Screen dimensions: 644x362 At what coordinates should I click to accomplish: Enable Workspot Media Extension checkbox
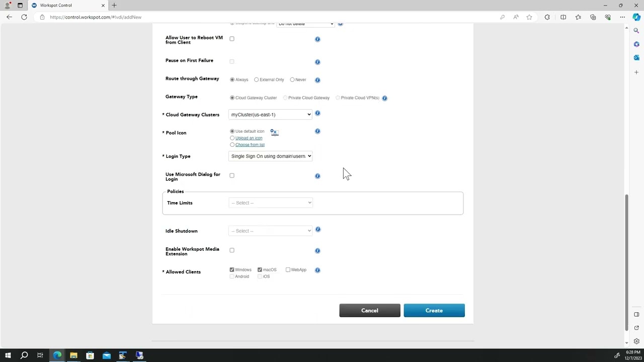232,250
